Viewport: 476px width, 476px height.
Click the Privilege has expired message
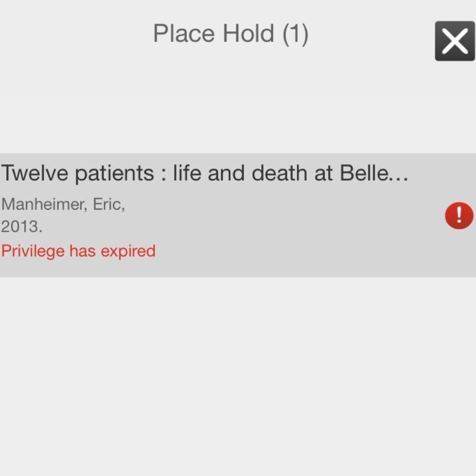tap(78, 251)
